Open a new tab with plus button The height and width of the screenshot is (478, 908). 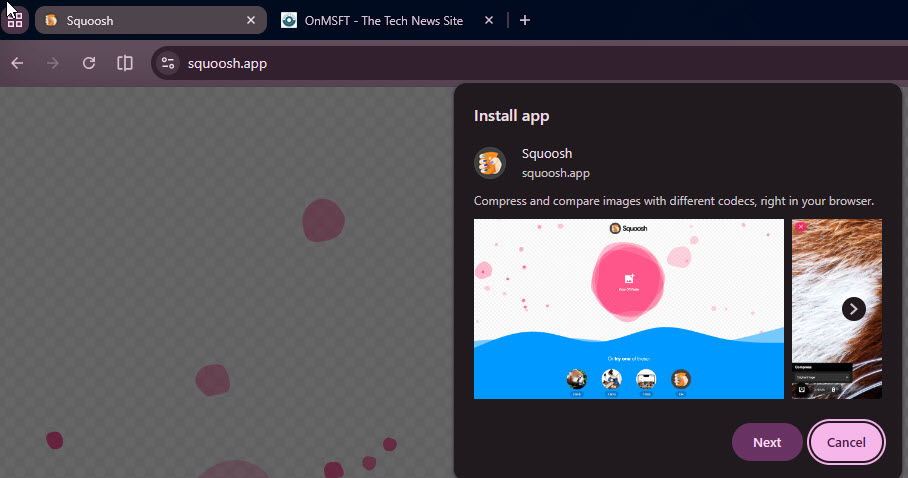(525, 20)
